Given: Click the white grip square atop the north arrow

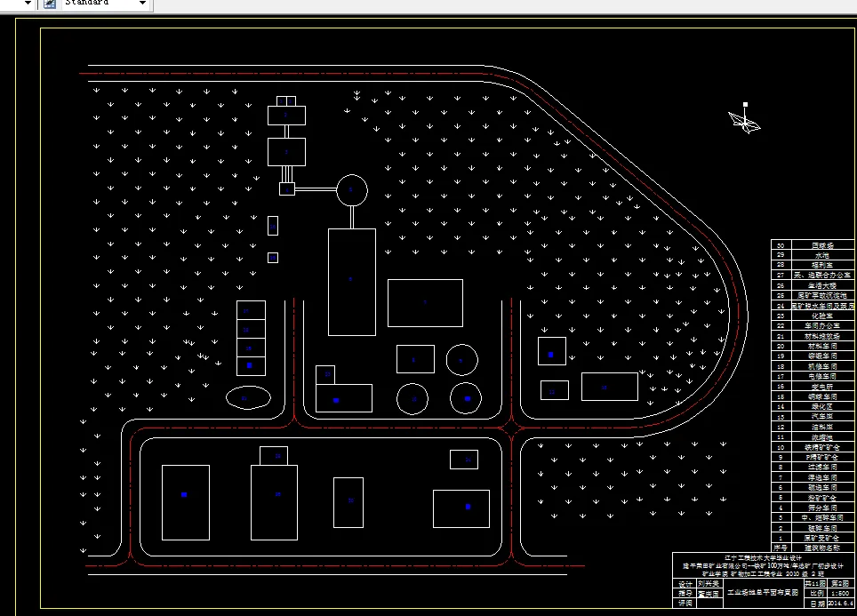Looking at the screenshot, I should [745, 104].
